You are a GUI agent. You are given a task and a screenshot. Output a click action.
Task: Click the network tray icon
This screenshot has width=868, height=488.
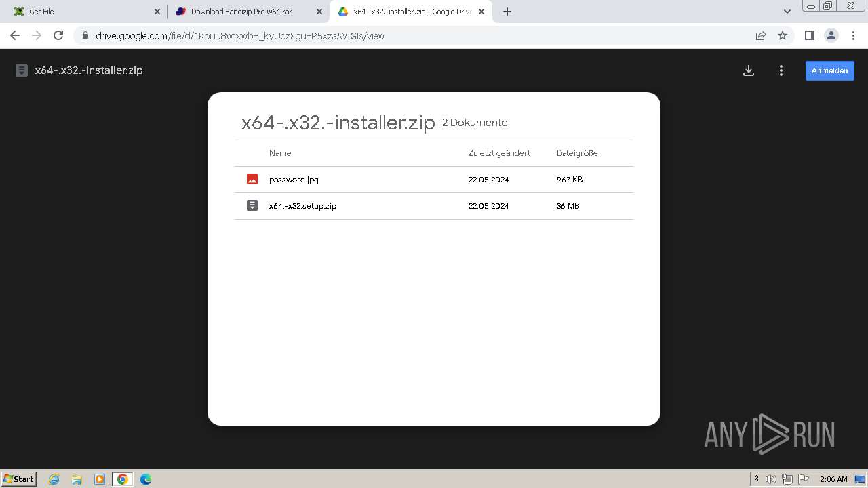[787, 479]
